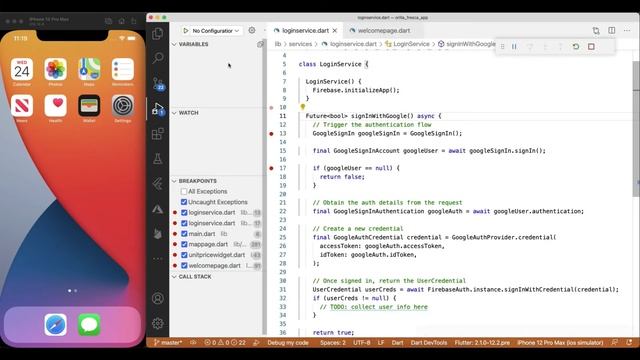This screenshot has width=640, height=360.
Task: Remove the breakpoint on line 17
Action: click(x=271, y=168)
